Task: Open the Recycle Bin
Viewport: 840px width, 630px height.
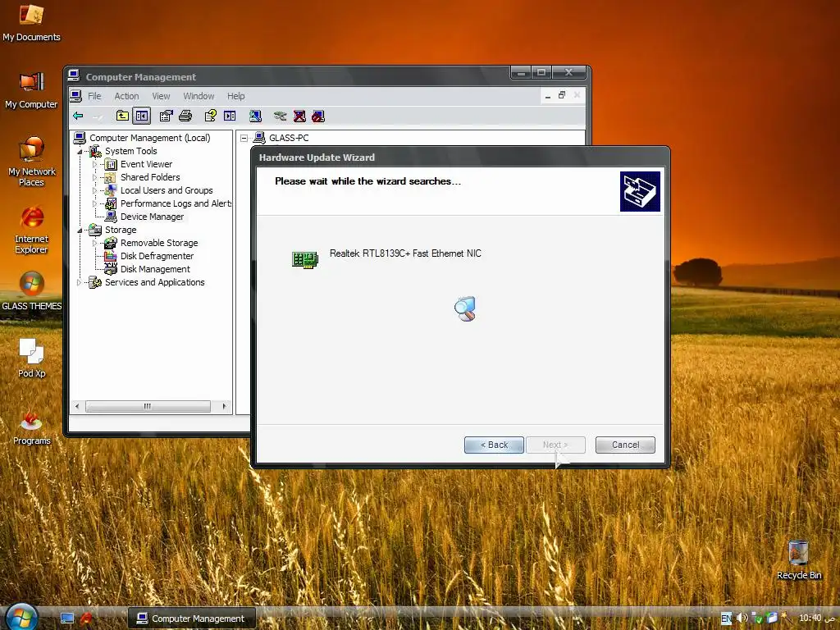Action: pos(799,559)
